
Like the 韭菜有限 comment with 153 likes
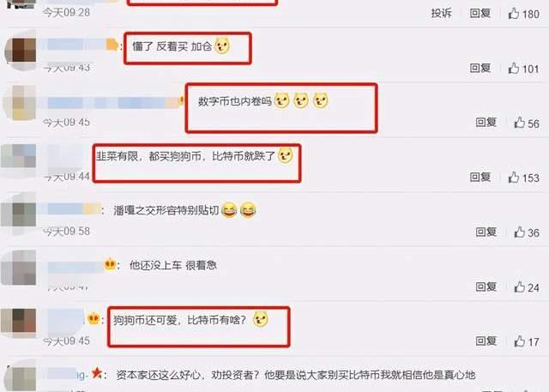point(523,178)
